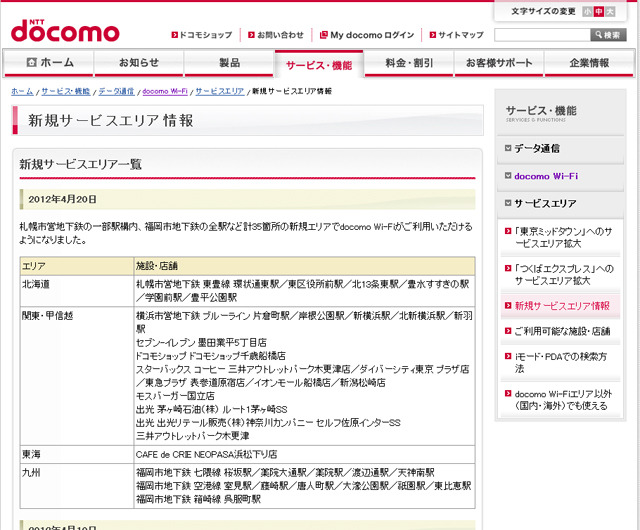Click docomo Wi-Fi in the breadcrumb

pyautogui.click(x=165, y=91)
